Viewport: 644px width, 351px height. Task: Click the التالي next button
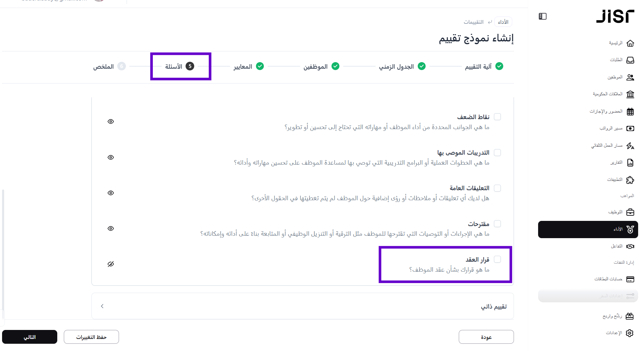pos(30,337)
